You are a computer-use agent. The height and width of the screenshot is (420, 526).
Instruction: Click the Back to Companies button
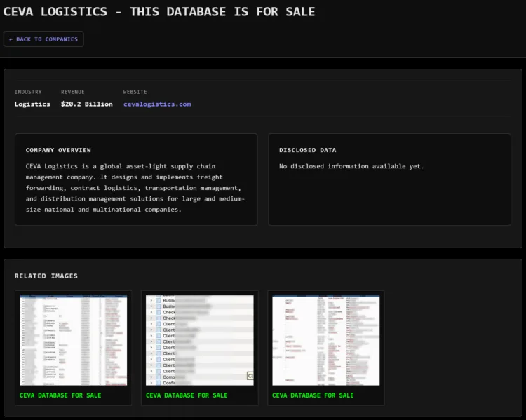43,39
